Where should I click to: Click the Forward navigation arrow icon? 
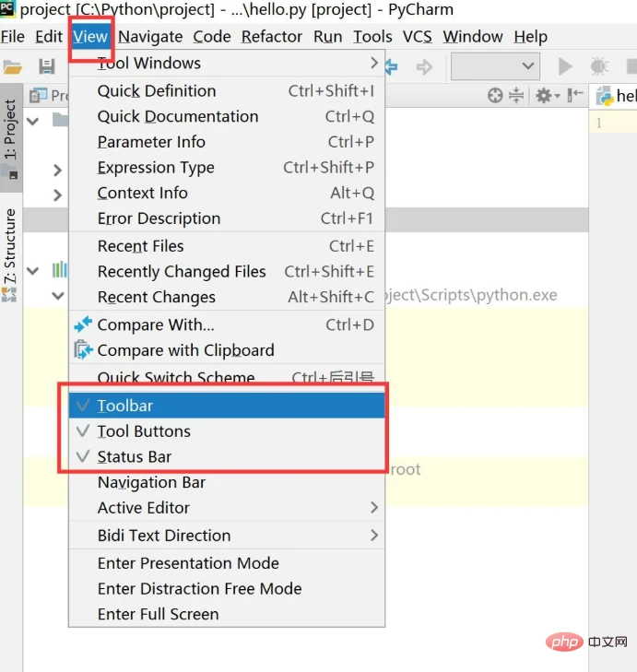click(424, 67)
